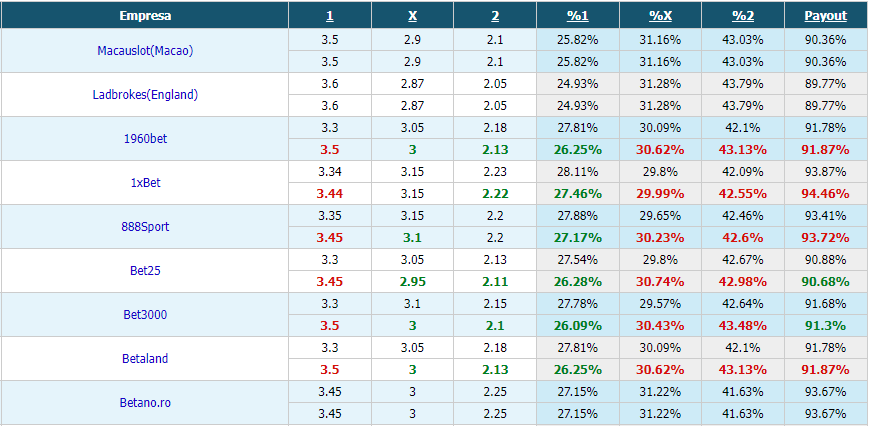Select Bet25's green 2.95 draw odds
The width and height of the screenshot is (869, 426).
click(x=412, y=282)
